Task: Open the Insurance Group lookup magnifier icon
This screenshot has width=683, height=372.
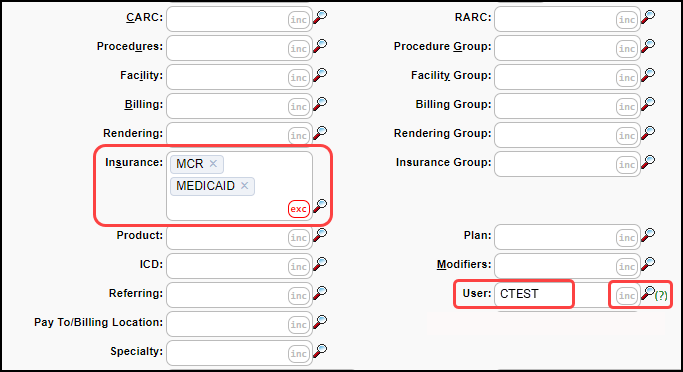Action: [x=648, y=162]
